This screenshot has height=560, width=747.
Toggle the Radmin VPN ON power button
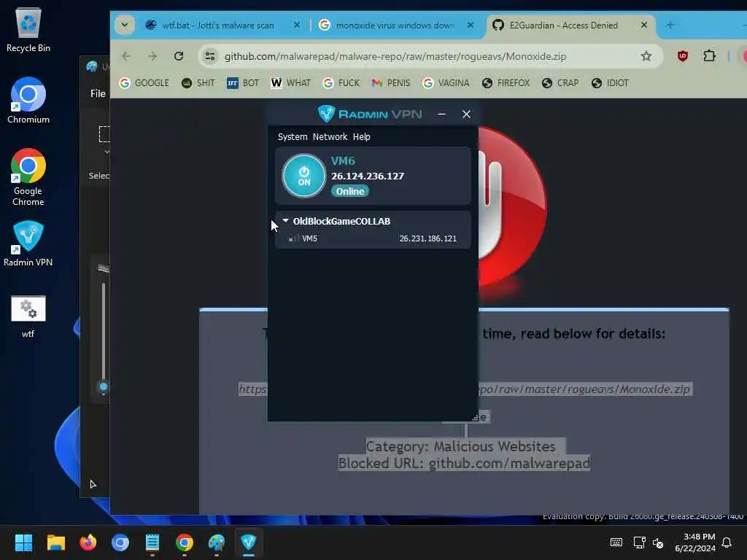[303, 176]
